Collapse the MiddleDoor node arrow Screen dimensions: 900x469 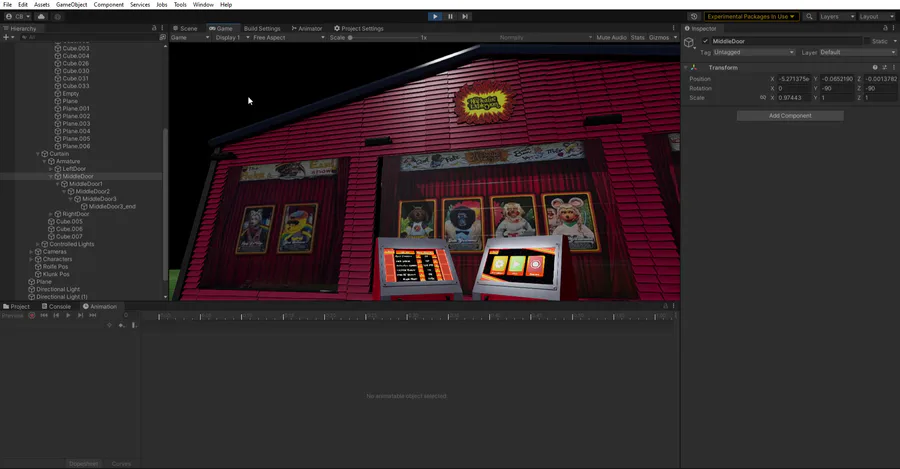pos(51,176)
